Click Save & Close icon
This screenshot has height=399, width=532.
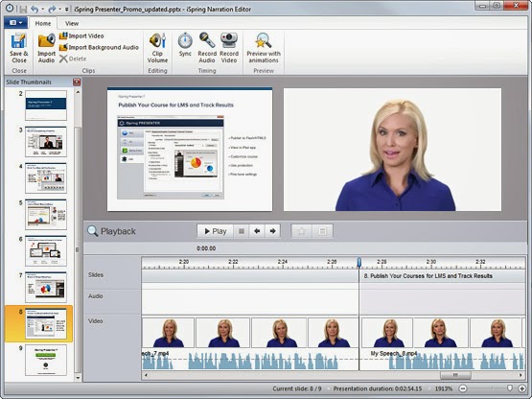pos(18,48)
